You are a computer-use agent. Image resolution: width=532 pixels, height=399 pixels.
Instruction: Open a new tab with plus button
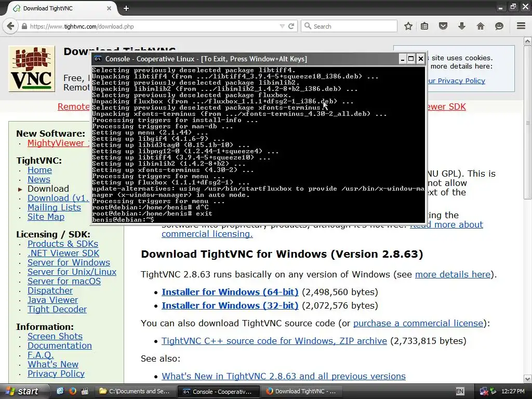126,8
